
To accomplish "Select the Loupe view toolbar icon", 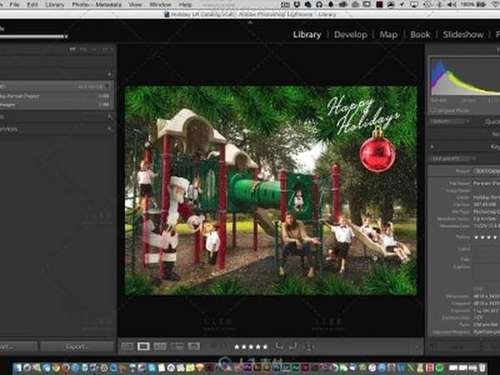I will point(143,347).
